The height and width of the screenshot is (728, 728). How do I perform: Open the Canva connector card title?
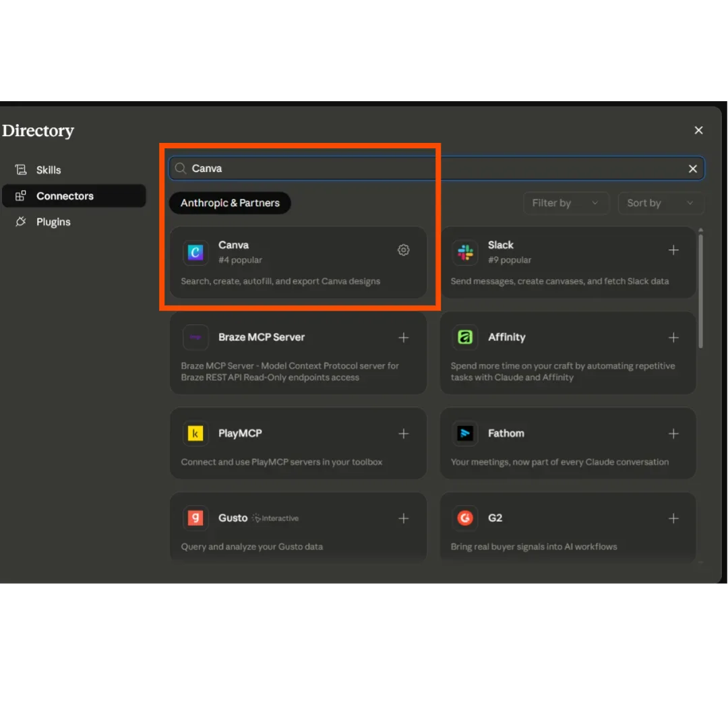(x=233, y=245)
